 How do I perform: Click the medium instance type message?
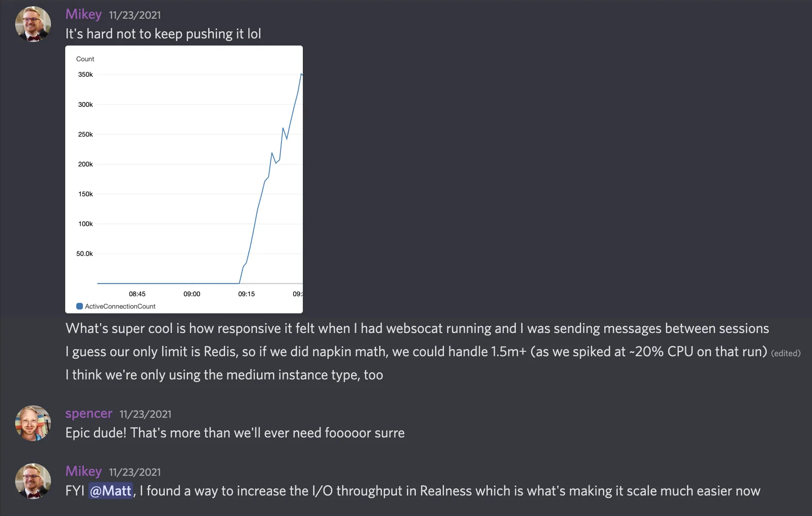coord(224,375)
